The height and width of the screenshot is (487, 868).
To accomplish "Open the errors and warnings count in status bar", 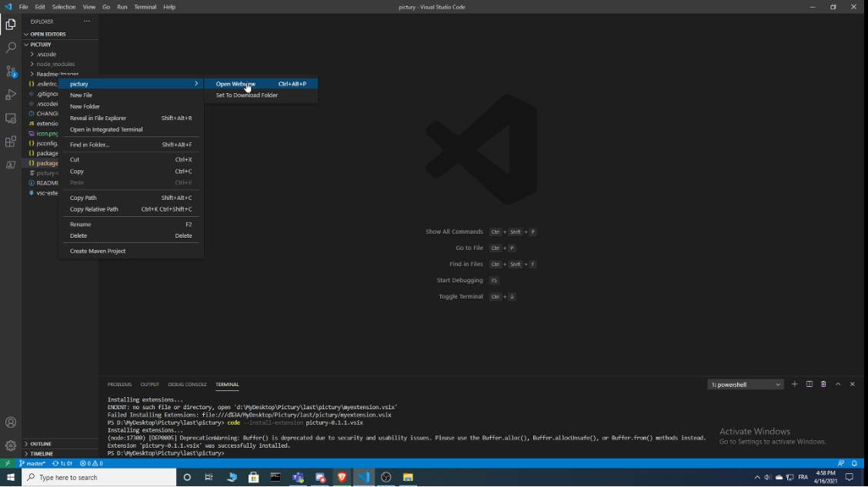I will click(92, 463).
